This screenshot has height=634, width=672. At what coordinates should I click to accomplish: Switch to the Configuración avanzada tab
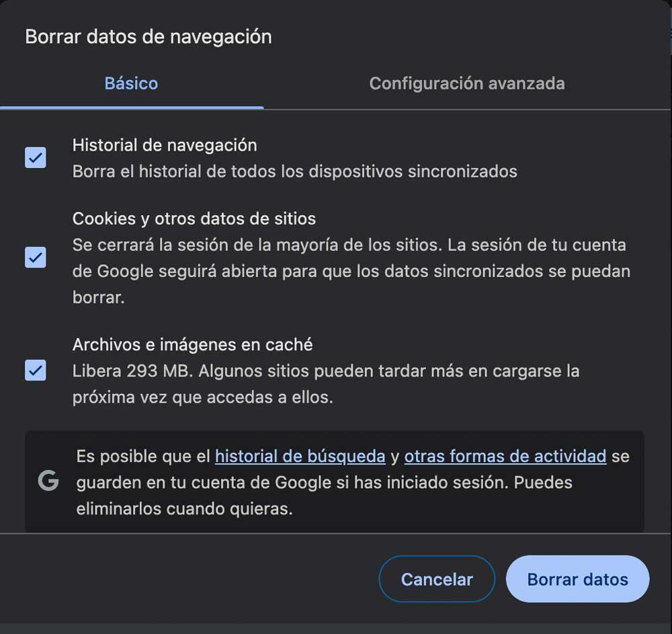pos(467,83)
